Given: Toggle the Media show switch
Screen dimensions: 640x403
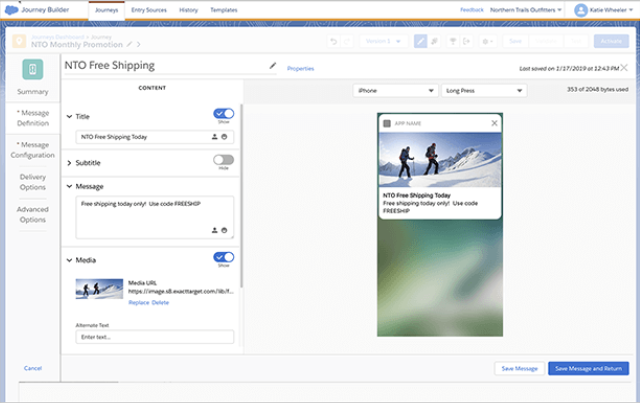Looking at the screenshot, I should click(224, 257).
